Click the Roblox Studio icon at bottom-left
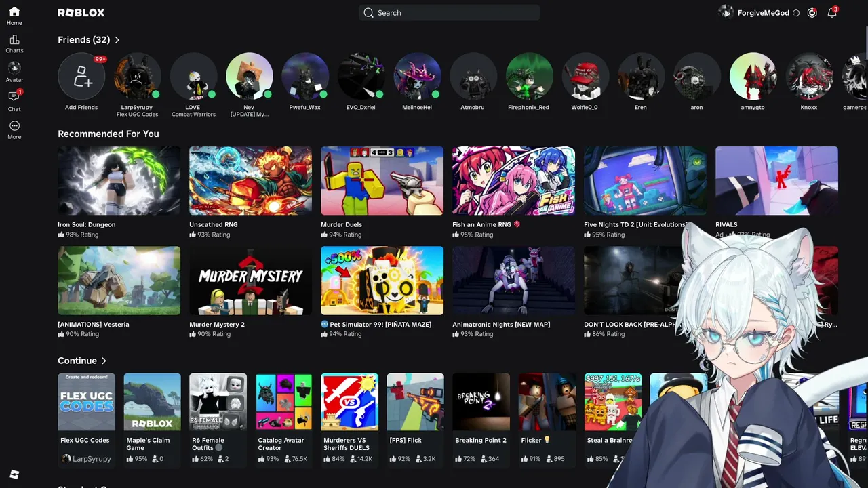Screen dimensions: 868x488 pyautogui.click(x=14, y=474)
